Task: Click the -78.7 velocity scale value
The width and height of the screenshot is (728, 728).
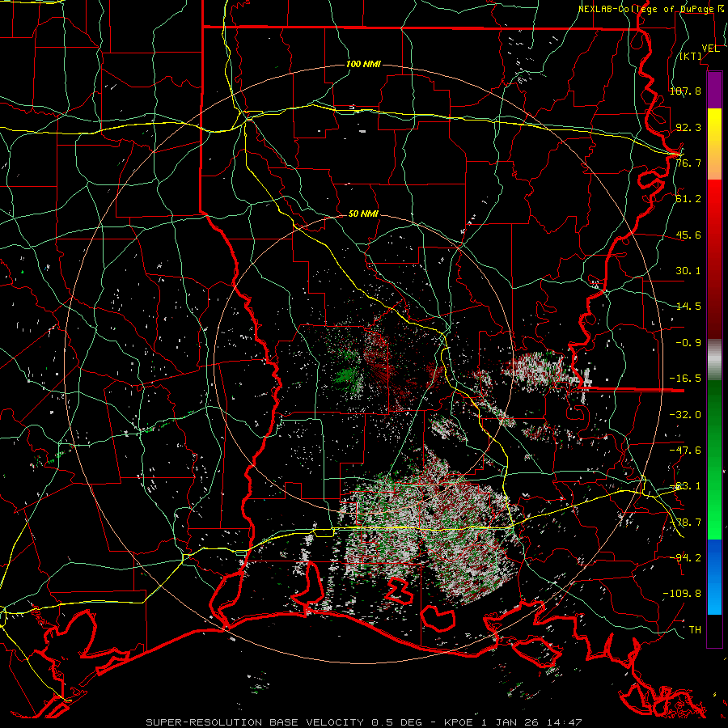Action: point(685,523)
